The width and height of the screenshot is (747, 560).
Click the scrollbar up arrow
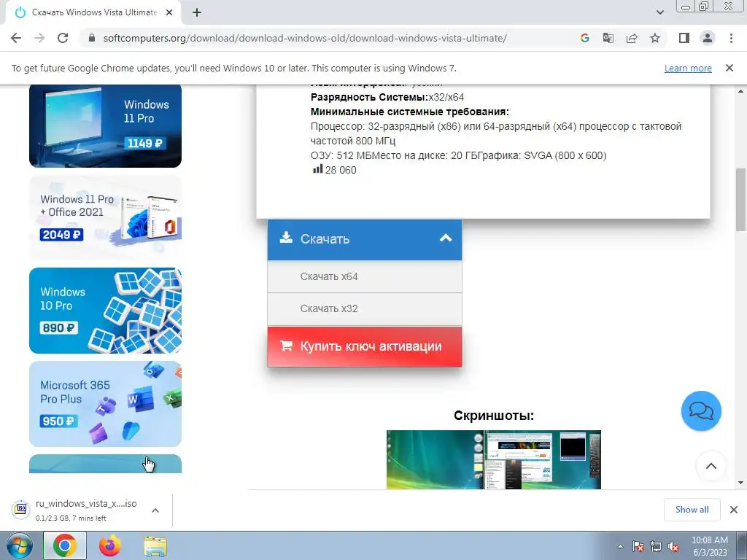tap(740, 91)
